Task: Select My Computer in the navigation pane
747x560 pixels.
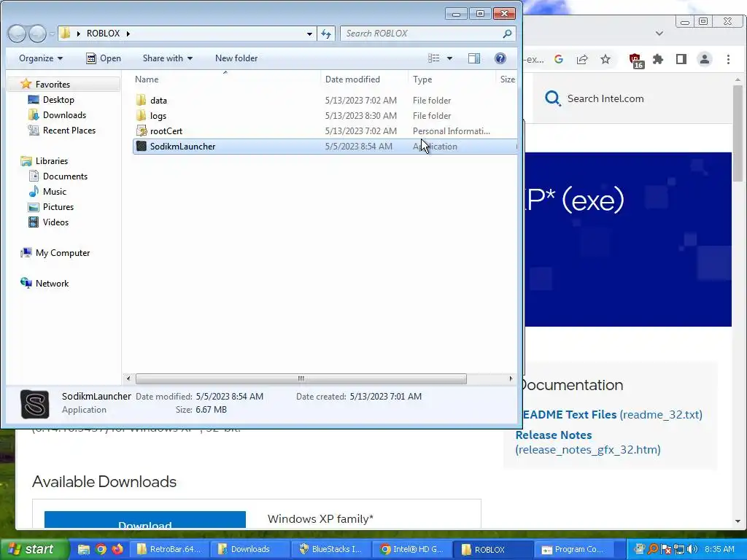Action: coord(63,253)
